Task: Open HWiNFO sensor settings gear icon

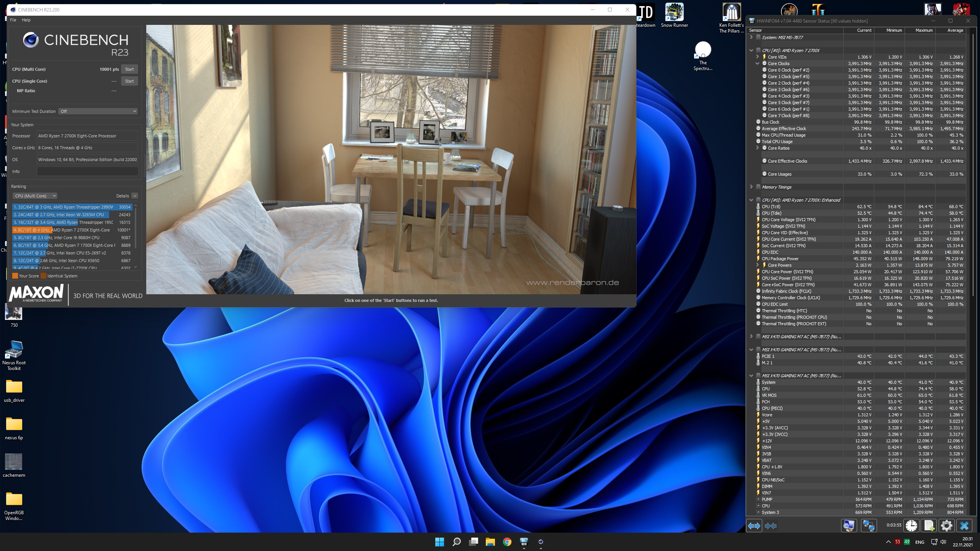Action: click(x=946, y=526)
